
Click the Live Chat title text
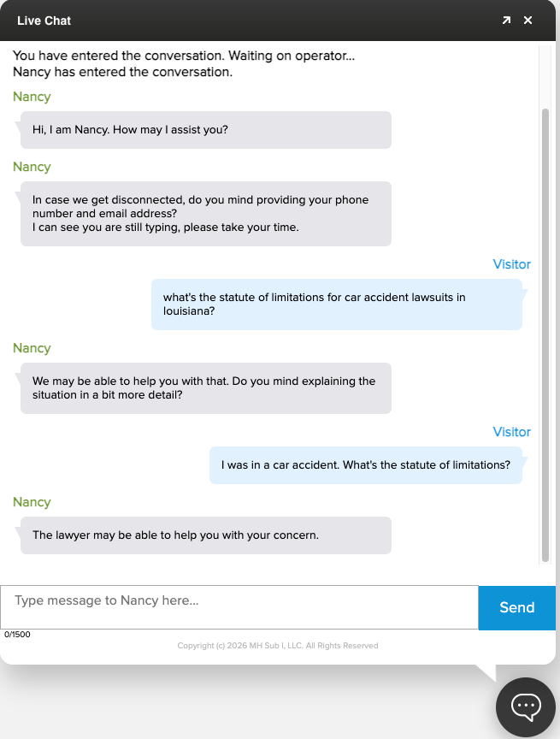coord(44,20)
